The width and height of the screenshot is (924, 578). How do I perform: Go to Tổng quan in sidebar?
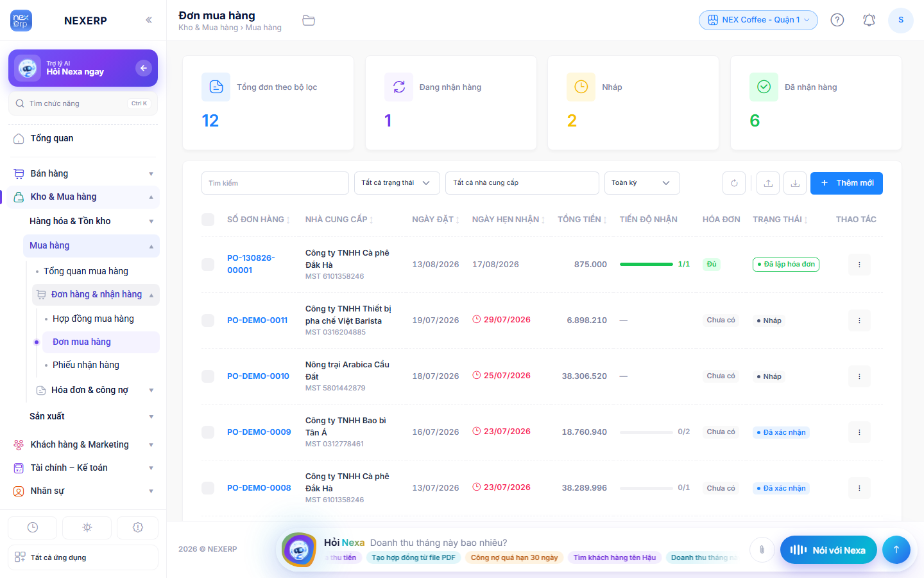pos(83,138)
